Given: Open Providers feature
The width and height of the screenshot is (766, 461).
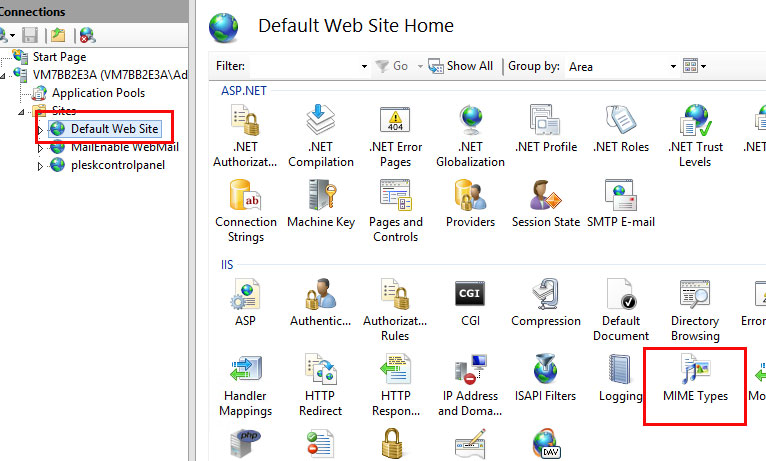Looking at the screenshot, I should (470, 204).
